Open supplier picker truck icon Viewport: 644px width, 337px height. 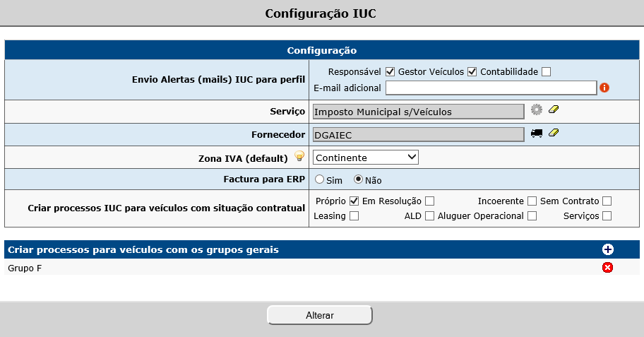[x=537, y=133]
